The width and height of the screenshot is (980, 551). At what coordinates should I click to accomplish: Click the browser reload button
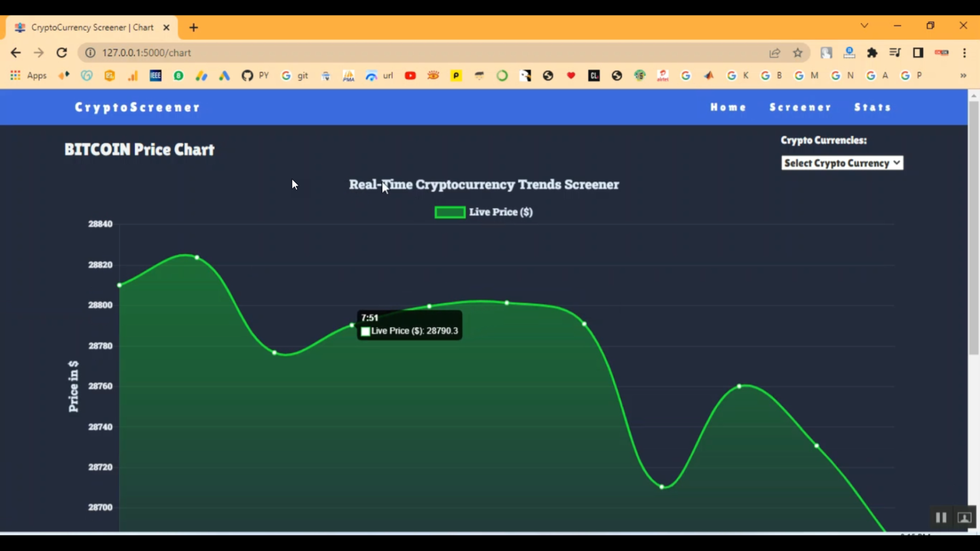61,53
